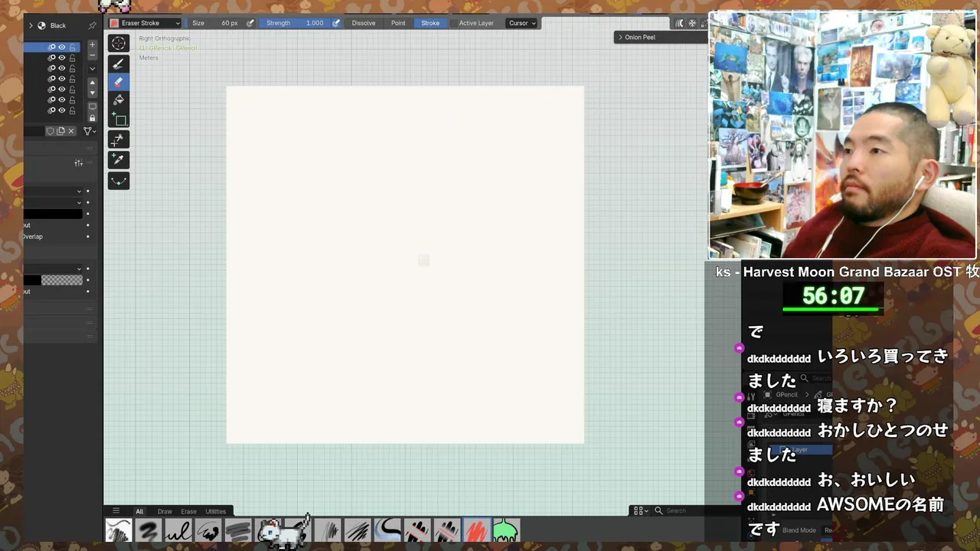
Task: Toggle lock of the second layer
Action: pyautogui.click(x=73, y=57)
